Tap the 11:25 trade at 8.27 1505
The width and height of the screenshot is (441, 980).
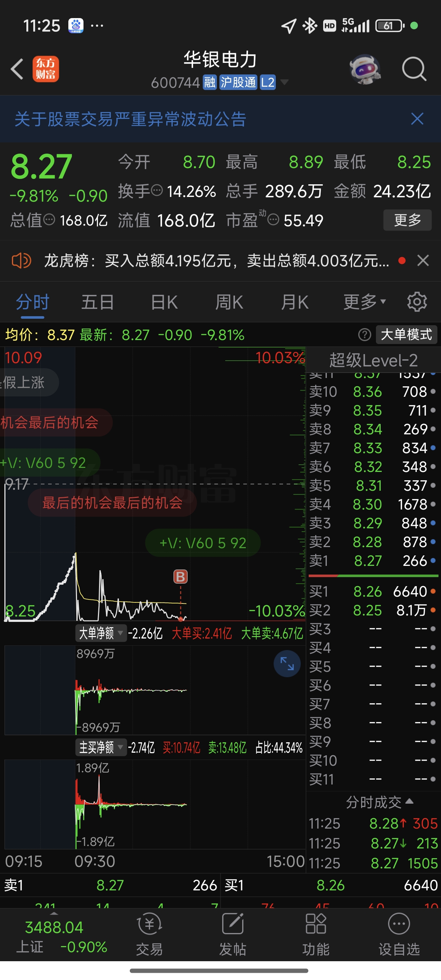(x=373, y=863)
